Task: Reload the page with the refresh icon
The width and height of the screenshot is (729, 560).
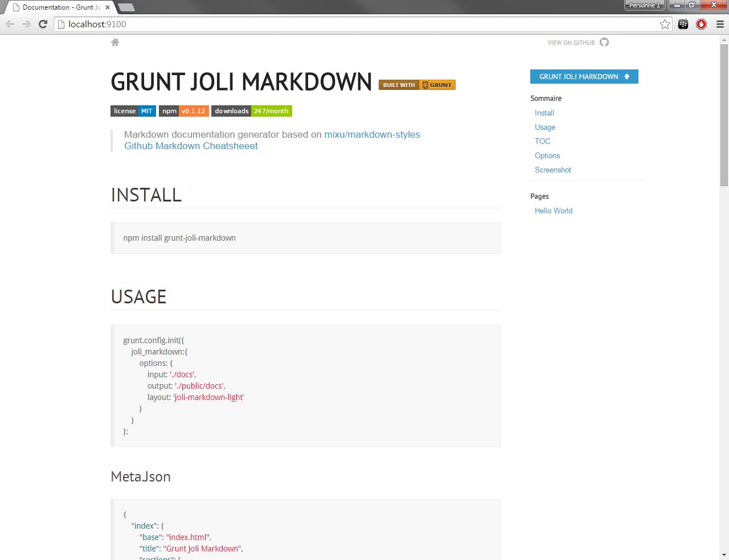Action: 42,24
